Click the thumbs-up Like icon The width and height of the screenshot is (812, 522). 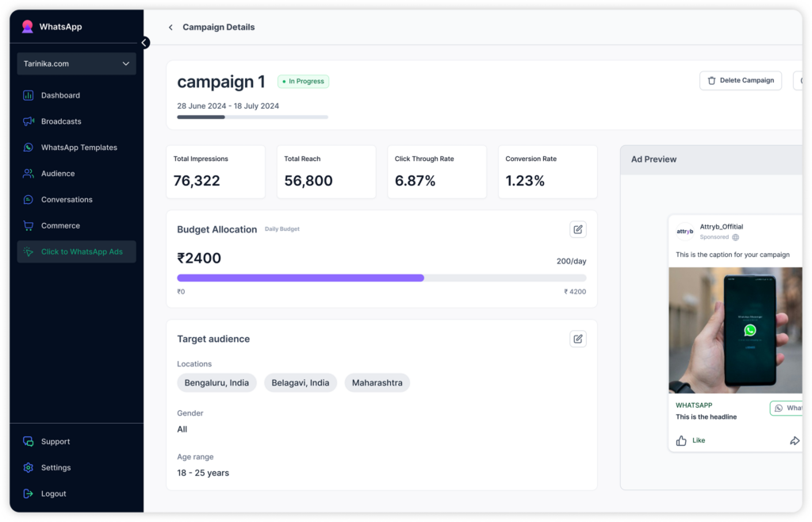[x=681, y=440]
